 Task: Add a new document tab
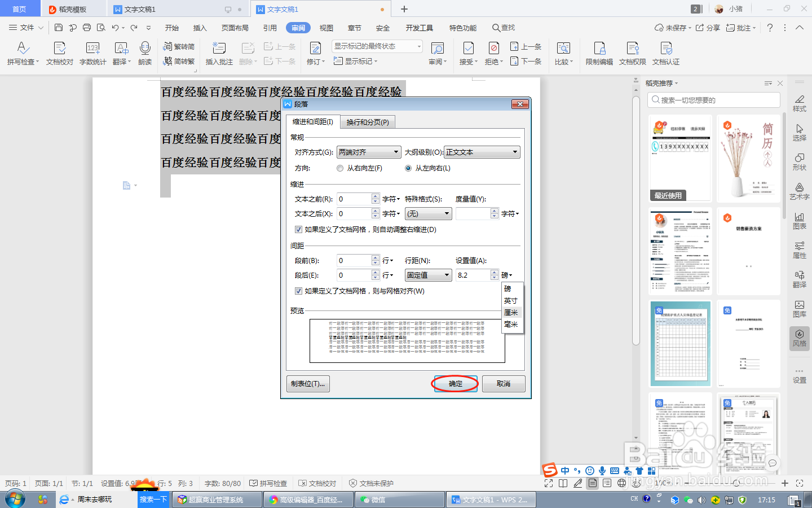[x=404, y=9]
